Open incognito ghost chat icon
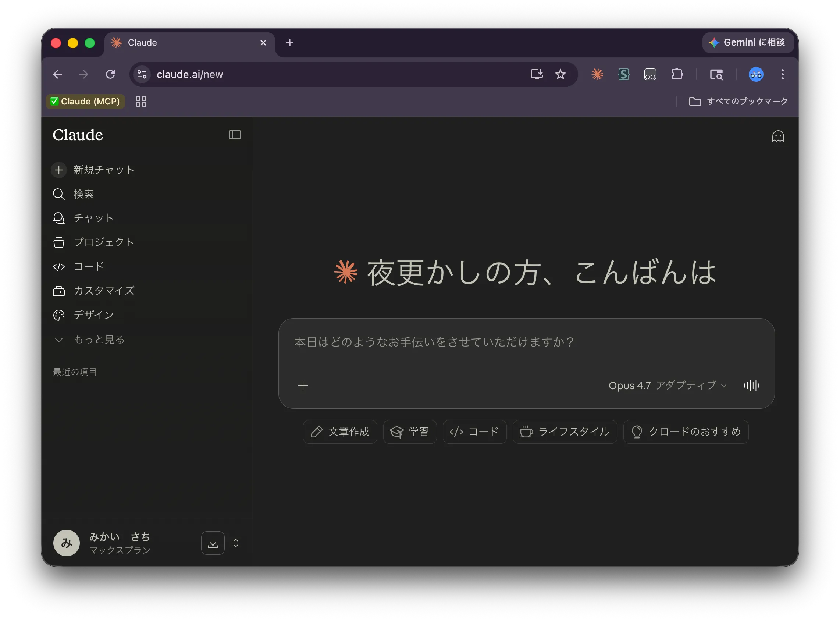The width and height of the screenshot is (840, 621). 777,136
